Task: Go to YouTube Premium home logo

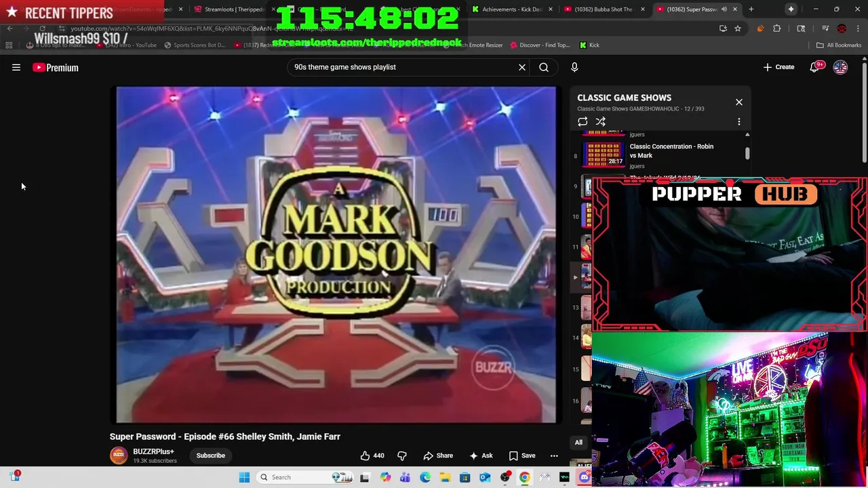Action: pyautogui.click(x=56, y=68)
